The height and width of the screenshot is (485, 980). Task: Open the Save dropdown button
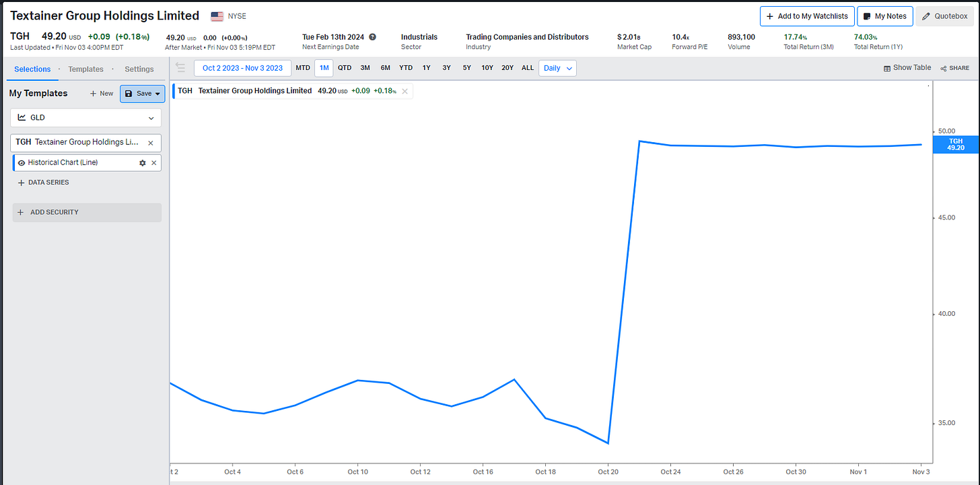(142, 94)
